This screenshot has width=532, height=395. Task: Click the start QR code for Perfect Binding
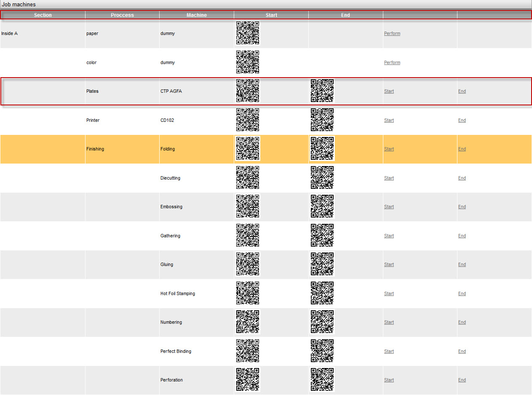248,351
